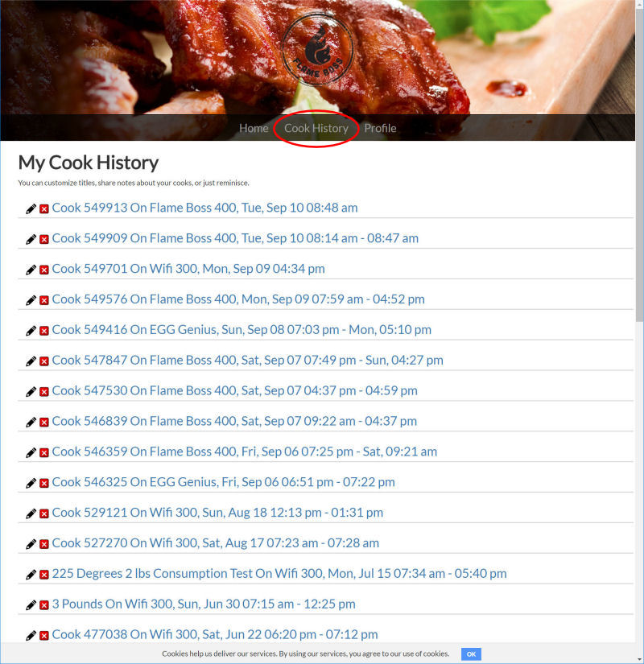Edit Cook 529121 Wifi 300 entry
The width and height of the screenshot is (644, 664).
[31, 513]
